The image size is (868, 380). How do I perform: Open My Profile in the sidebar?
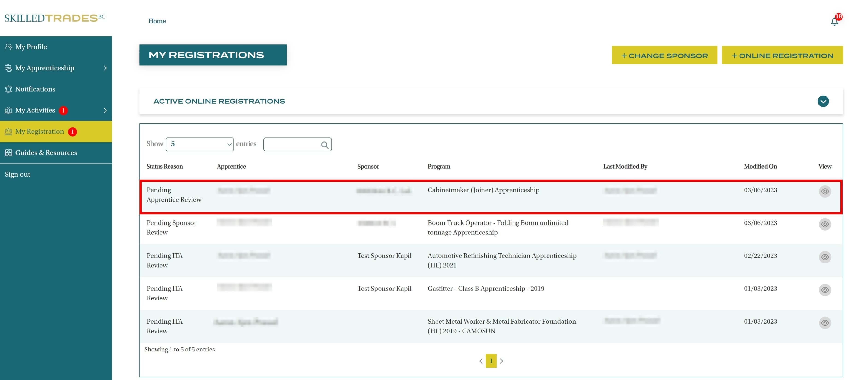[31, 47]
